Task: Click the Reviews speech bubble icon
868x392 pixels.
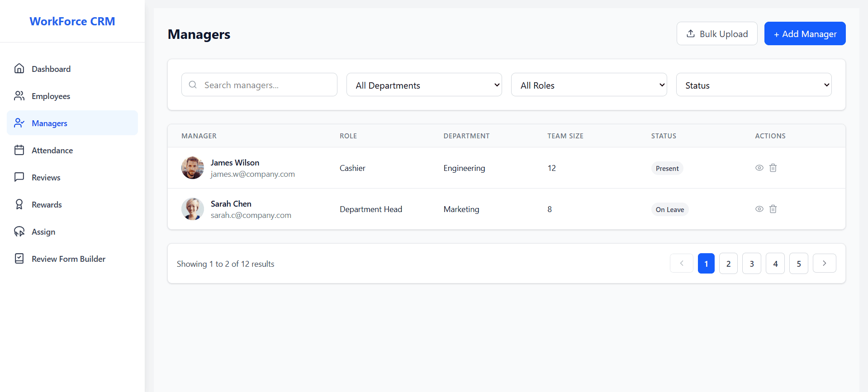Action: click(19, 177)
